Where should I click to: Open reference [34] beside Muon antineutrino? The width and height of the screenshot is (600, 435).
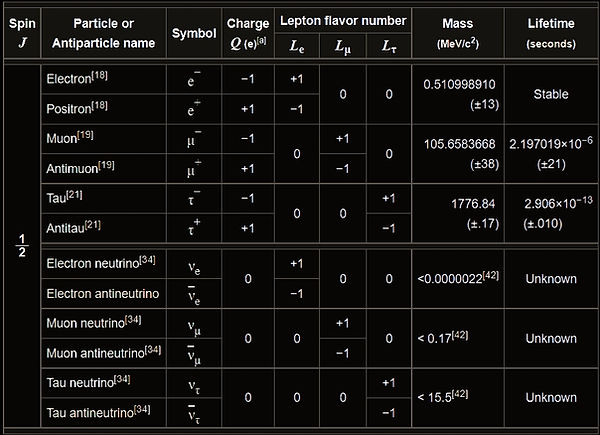coord(153,350)
